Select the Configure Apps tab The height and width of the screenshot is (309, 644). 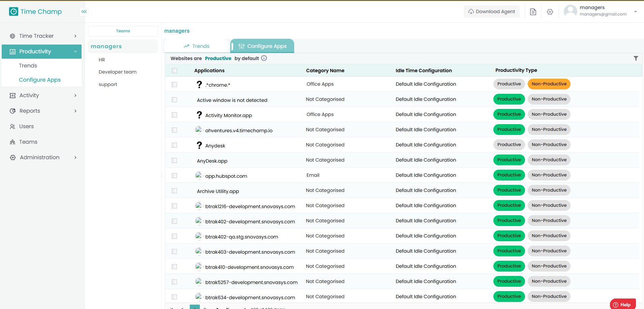pos(262,46)
